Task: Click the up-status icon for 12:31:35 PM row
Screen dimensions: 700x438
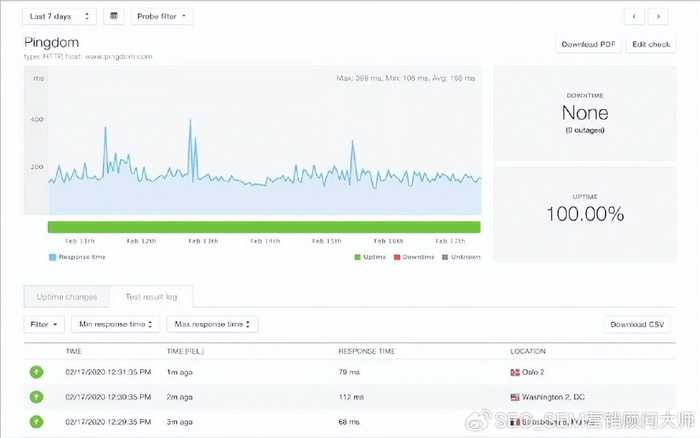Action: click(37, 372)
